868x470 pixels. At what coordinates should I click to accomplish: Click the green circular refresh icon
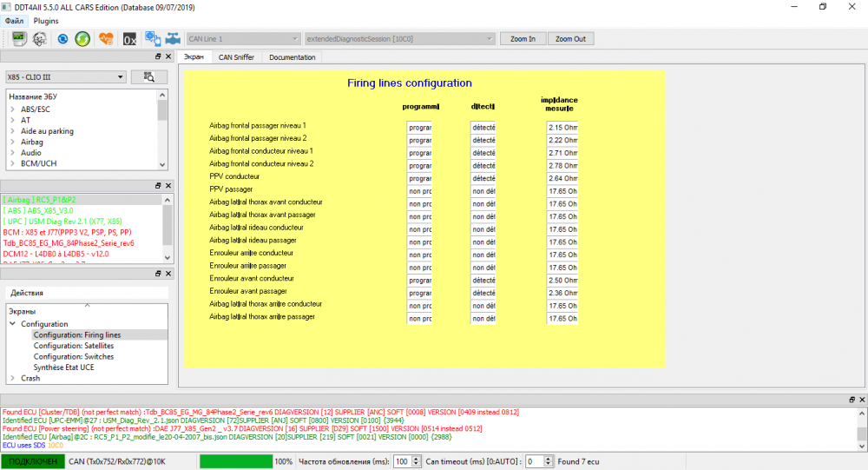click(82, 39)
